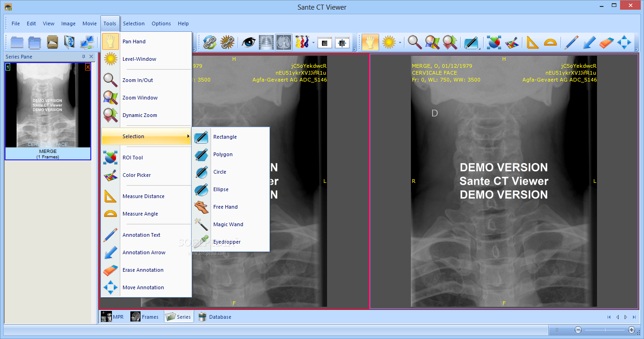Select the Color Picker toolbar icon
Viewport: 644px width, 339px height.
point(511,42)
